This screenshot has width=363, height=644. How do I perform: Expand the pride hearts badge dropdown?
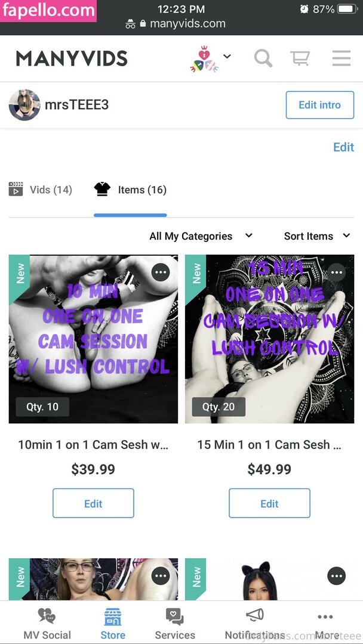point(227,56)
